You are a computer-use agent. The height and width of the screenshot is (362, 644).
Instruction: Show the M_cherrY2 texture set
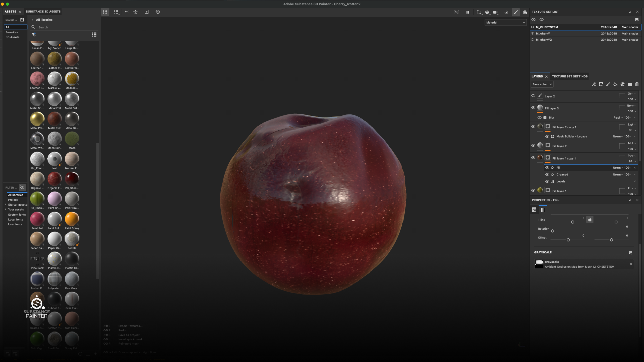(533, 40)
